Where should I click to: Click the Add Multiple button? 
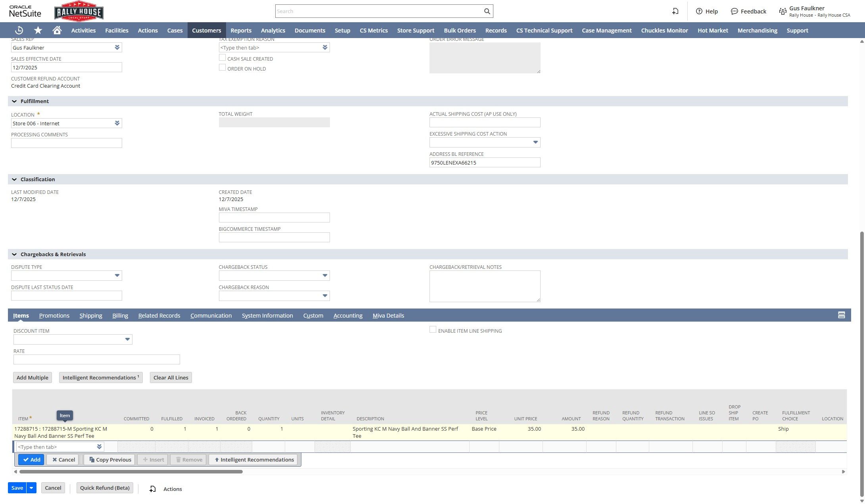point(33,378)
